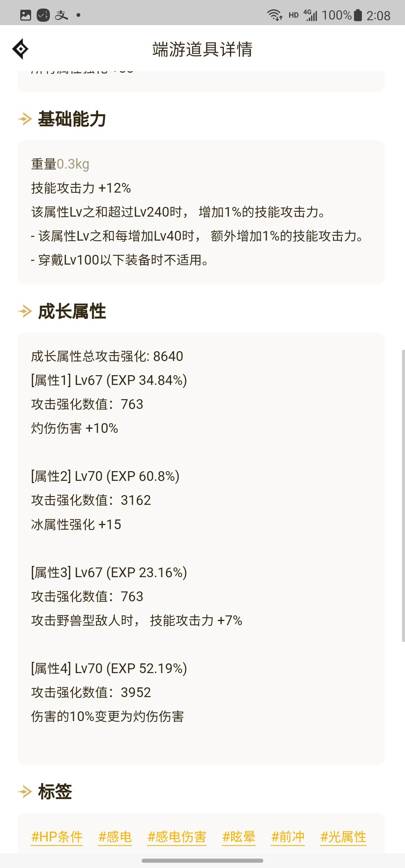
Task: Tap the 基础能力 section heading
Action: (72, 119)
